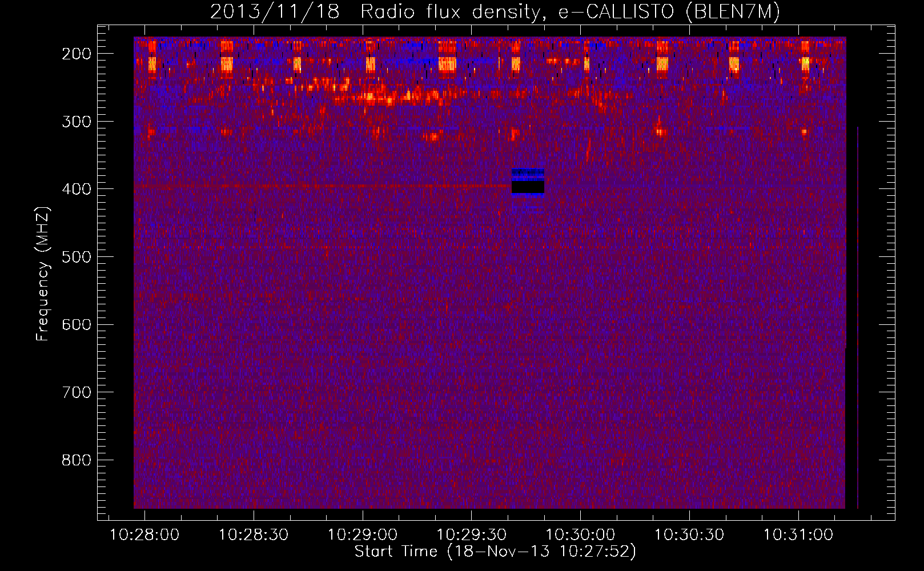Click the 10:29:30 time tick label
The image size is (924, 571).
[x=472, y=535]
